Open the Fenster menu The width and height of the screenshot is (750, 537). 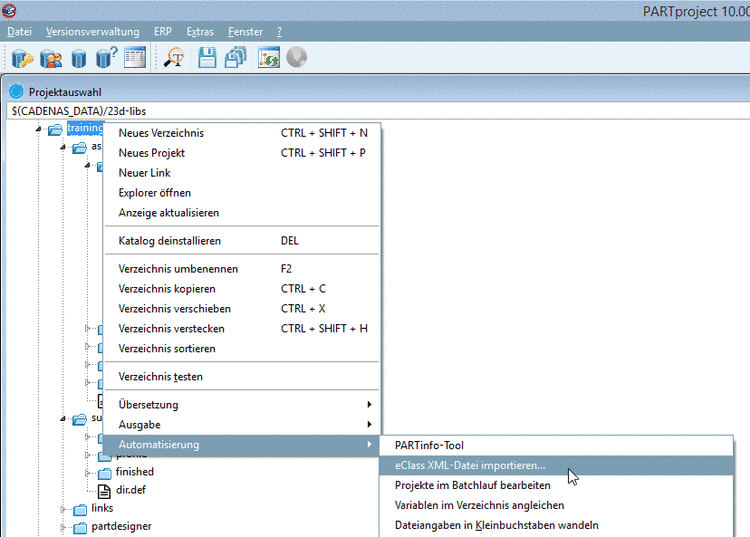pos(245,32)
